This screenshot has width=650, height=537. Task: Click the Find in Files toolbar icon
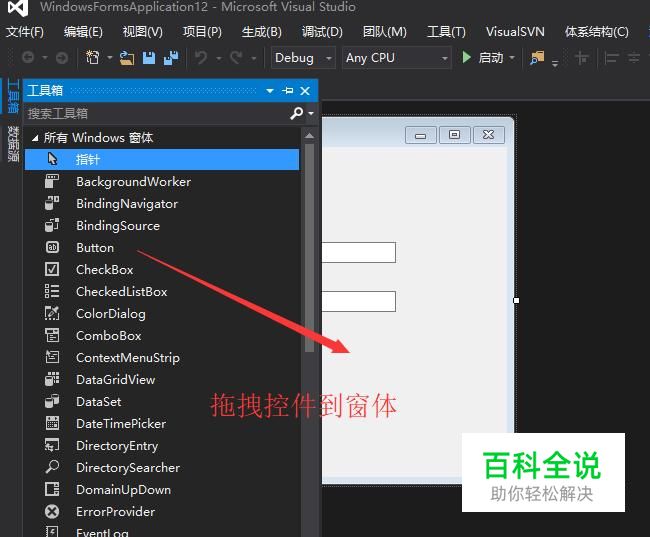537,58
